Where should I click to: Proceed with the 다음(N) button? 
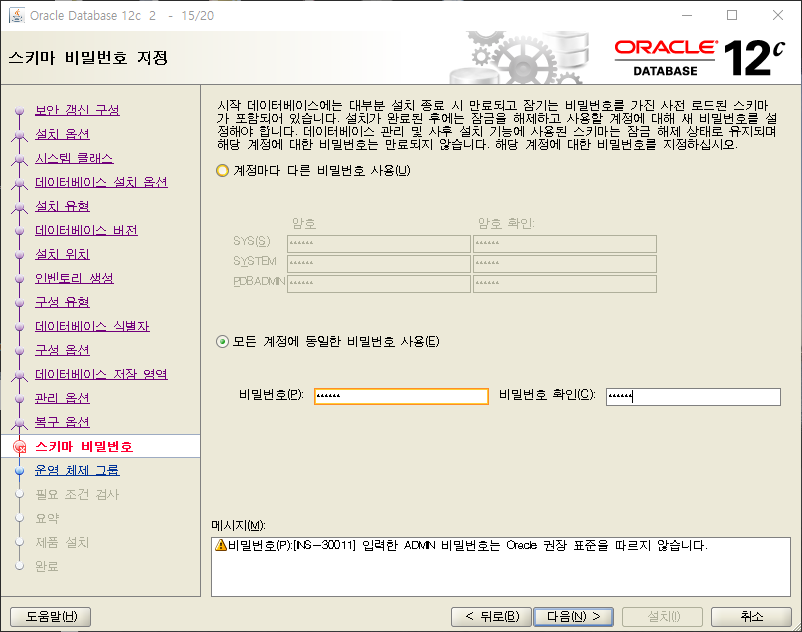tap(573, 617)
